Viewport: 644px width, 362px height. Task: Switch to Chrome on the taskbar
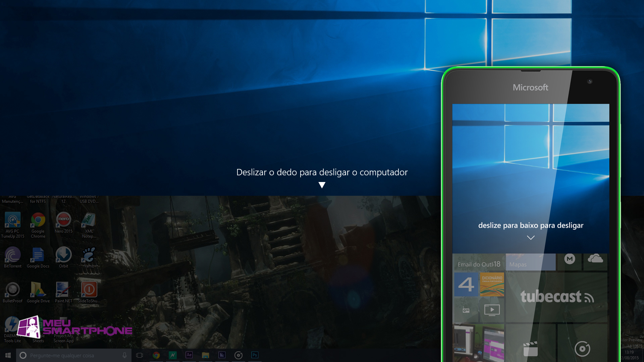click(156, 355)
